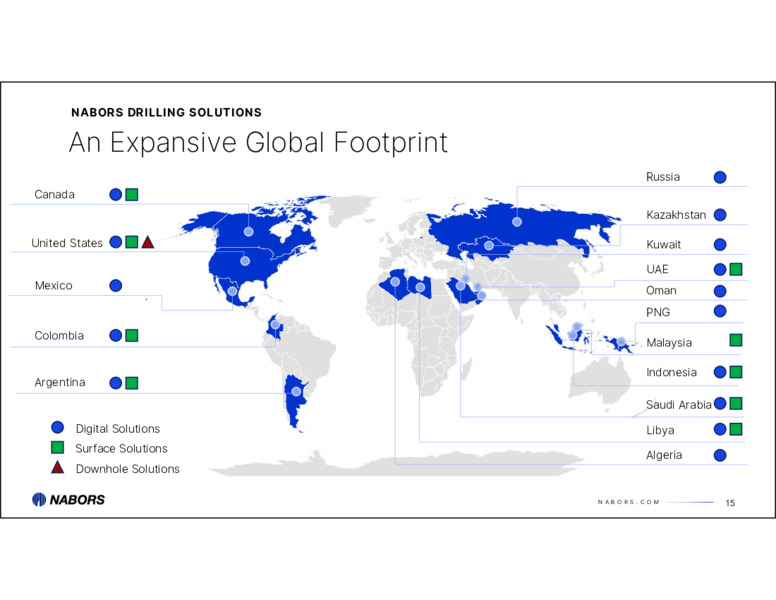Click the Colombia map marker dot
This screenshot has height=600, width=776.
click(x=275, y=325)
